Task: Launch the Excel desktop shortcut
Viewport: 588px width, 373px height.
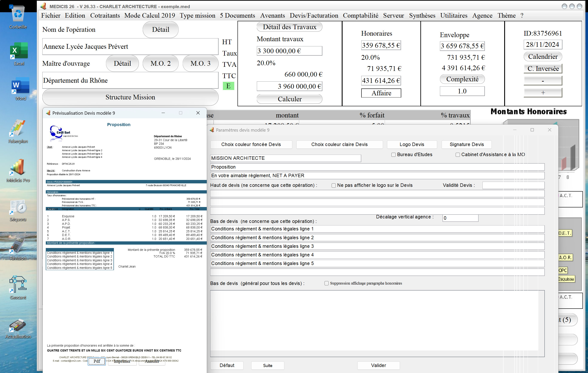Action: [19, 54]
